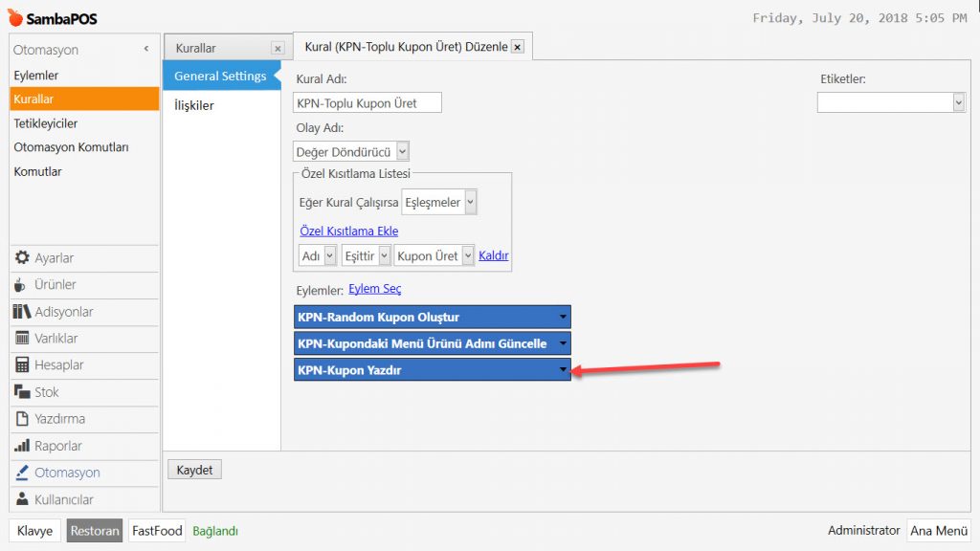
Task: Expand the Olay Adı dropdown
Action: 402,151
